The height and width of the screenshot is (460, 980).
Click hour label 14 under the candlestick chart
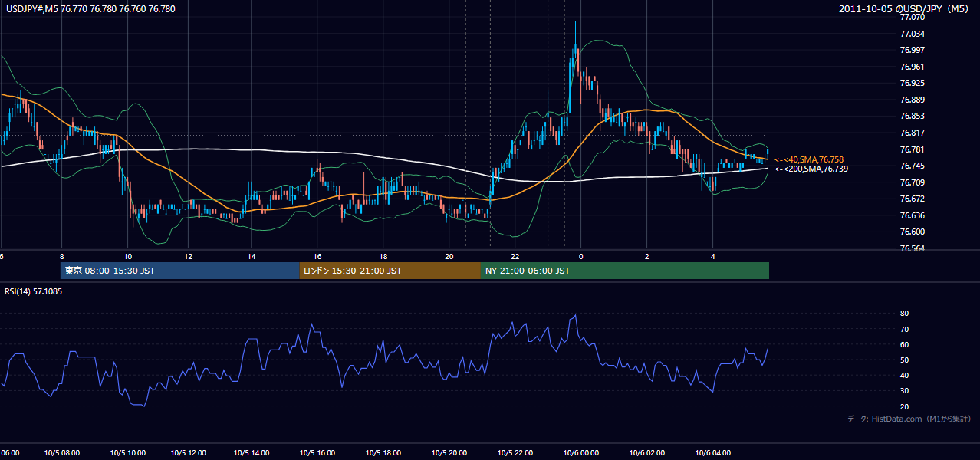click(252, 255)
